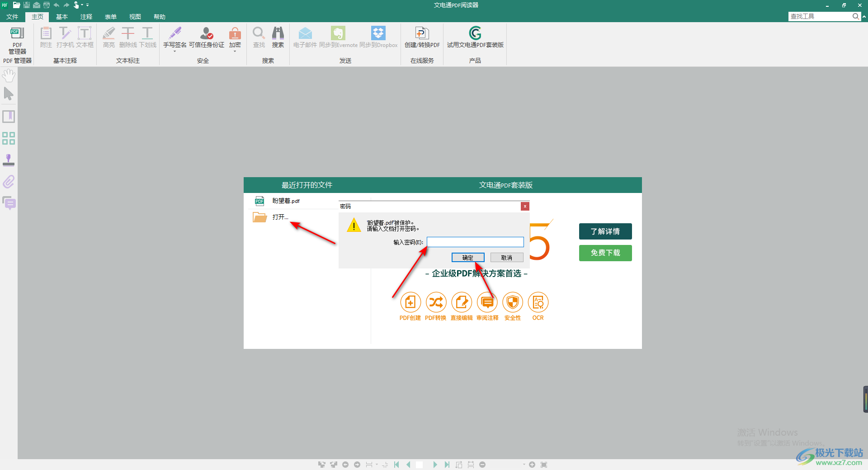Open the 创建/转换PDF online service
868x470 pixels.
(422, 37)
